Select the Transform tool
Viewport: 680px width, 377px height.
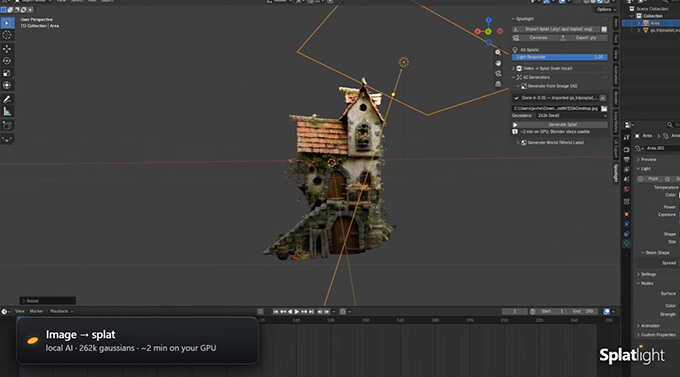(7, 85)
